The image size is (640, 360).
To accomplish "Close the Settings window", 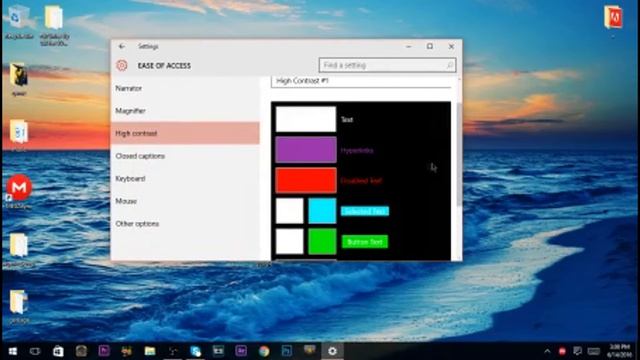I will coord(451,47).
